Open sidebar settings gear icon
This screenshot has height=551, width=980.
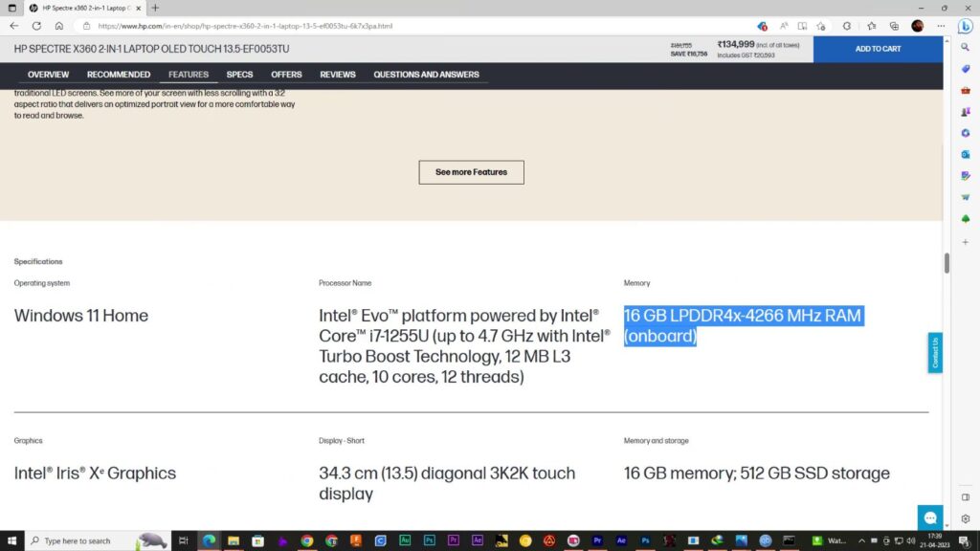pos(966,518)
